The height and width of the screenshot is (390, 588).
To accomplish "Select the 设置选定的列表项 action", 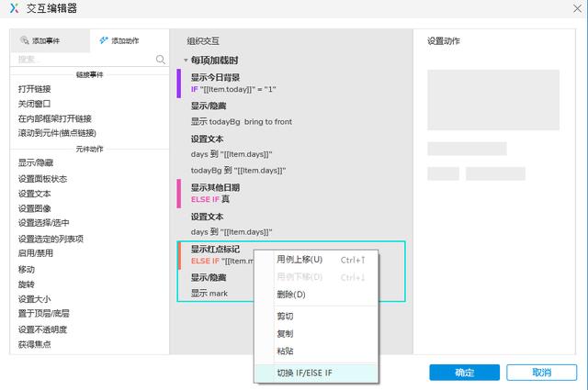I will (51, 239).
